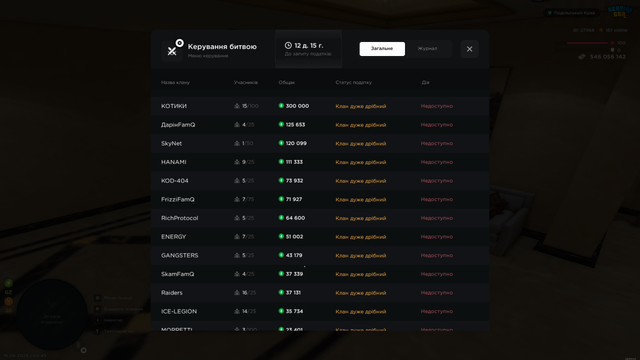Click the green coin icon next to 73 932
Image resolution: width=640 pixels, height=360 pixels.
[x=281, y=180]
